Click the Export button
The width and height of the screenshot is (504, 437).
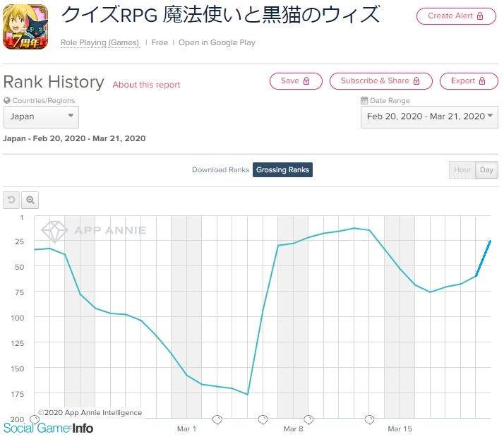(469, 81)
